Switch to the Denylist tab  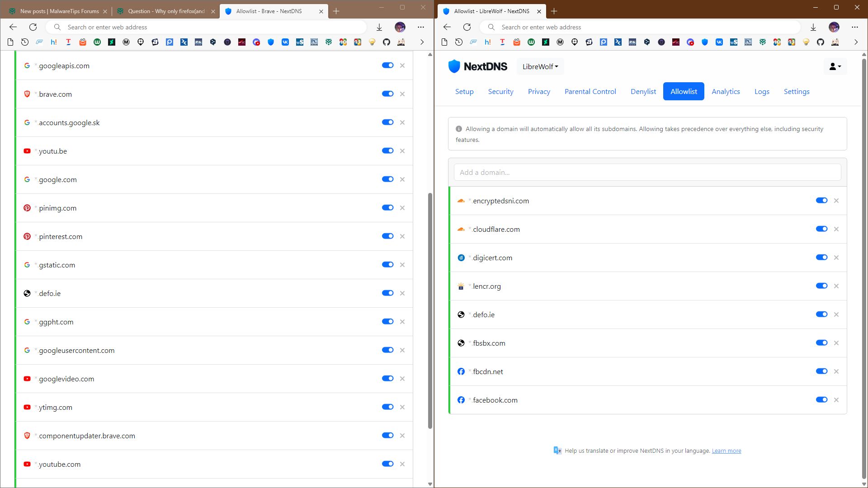pyautogui.click(x=643, y=91)
